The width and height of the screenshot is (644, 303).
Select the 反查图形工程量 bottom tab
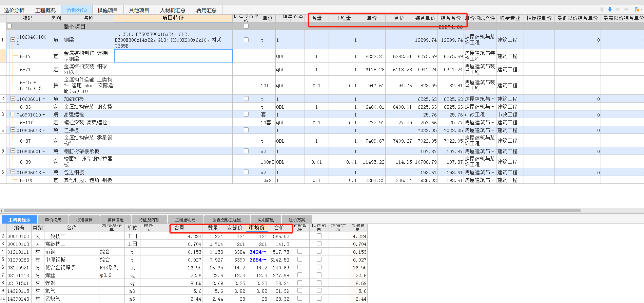227,220
